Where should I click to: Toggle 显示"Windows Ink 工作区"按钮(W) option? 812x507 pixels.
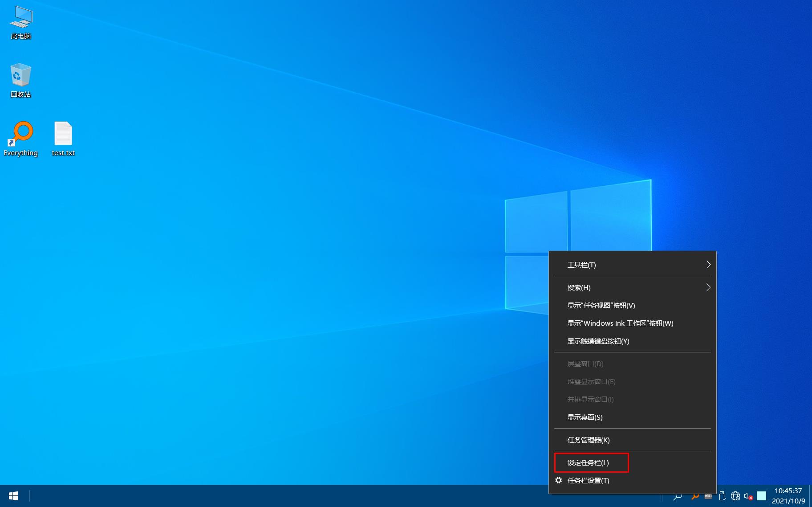(x=633, y=323)
